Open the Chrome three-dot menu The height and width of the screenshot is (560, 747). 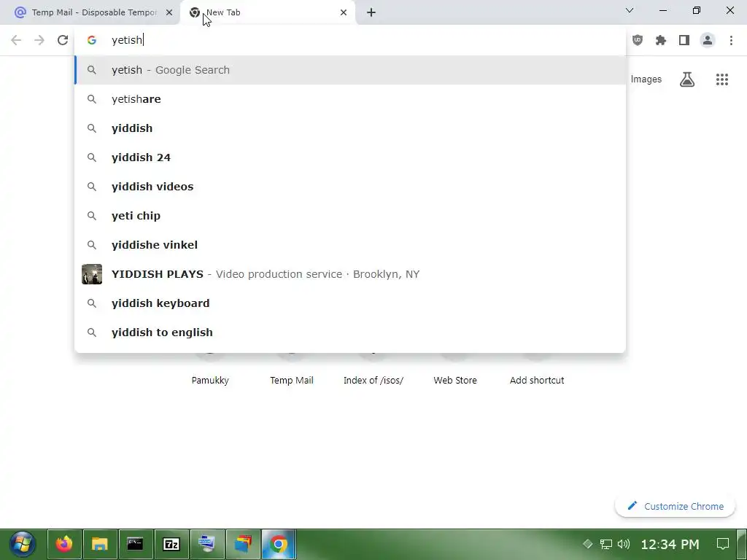pos(731,40)
